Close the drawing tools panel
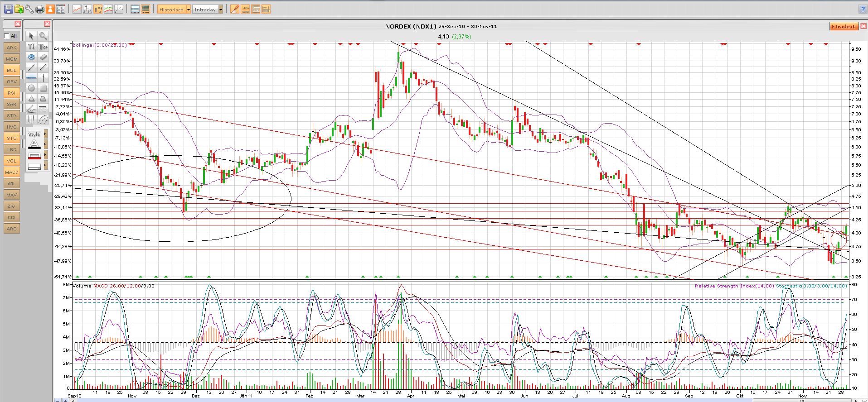 click(x=47, y=24)
